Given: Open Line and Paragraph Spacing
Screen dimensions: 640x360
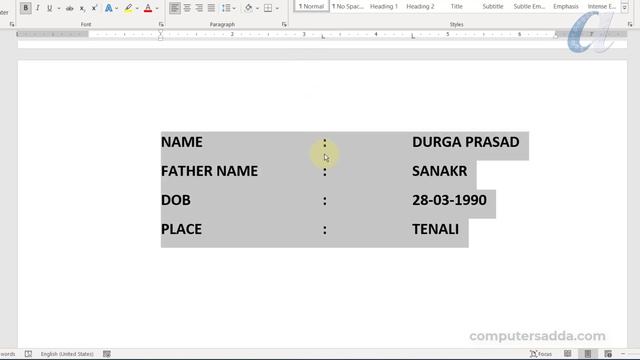Looking at the screenshot, I should [x=226, y=8].
